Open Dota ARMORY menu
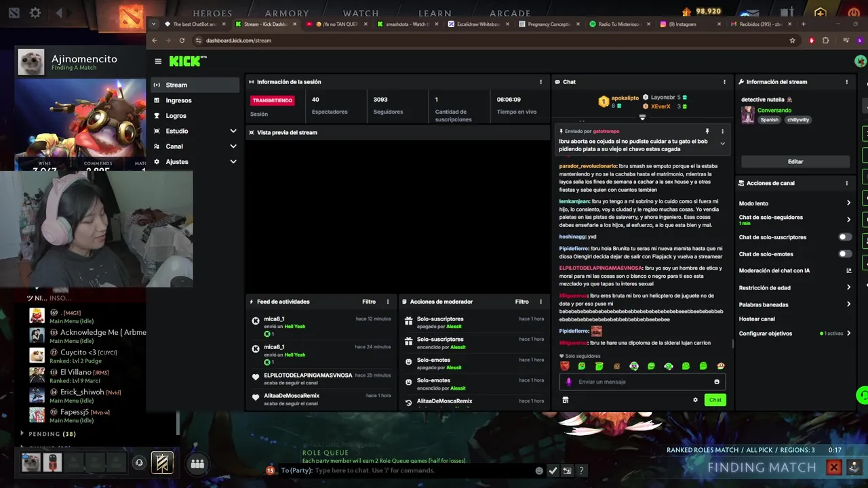This screenshot has width=868, height=488. (x=287, y=13)
